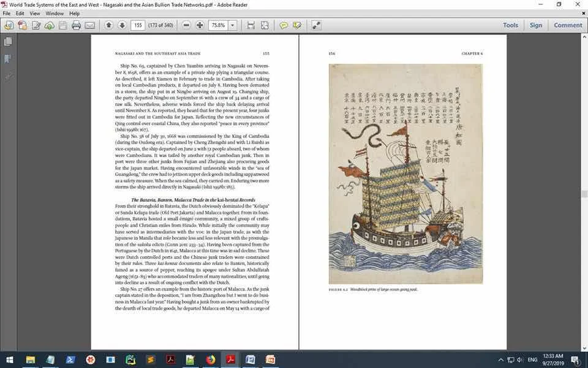Click the Send by email envelope icon
The image size is (588, 368).
[x=90, y=25]
